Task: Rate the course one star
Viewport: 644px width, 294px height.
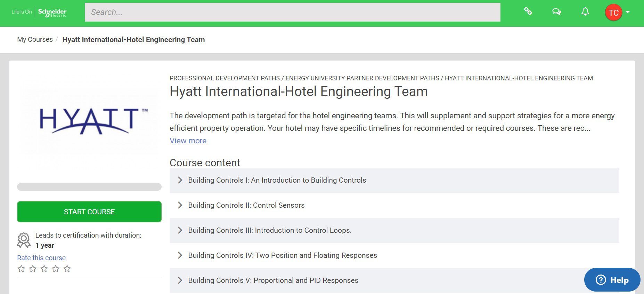Action: [x=21, y=269]
